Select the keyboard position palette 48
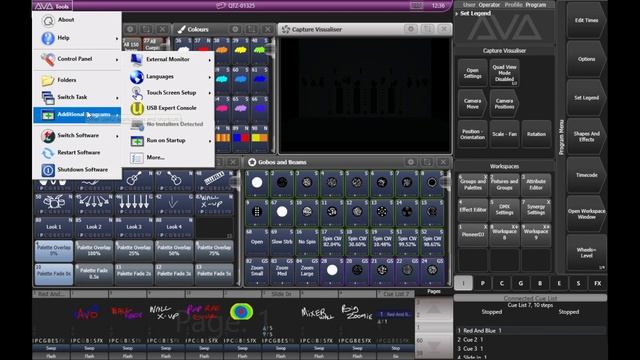The width and height of the screenshot is (640, 360). tap(214, 180)
